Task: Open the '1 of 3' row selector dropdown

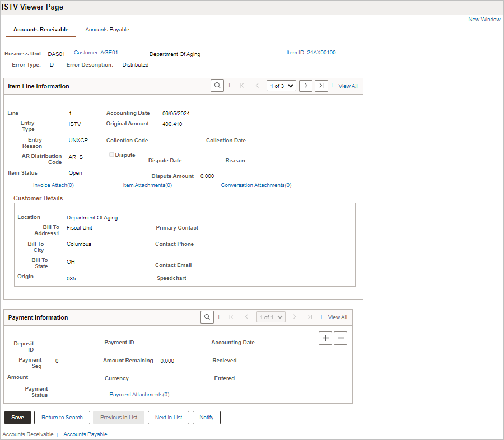Action: 281,86
